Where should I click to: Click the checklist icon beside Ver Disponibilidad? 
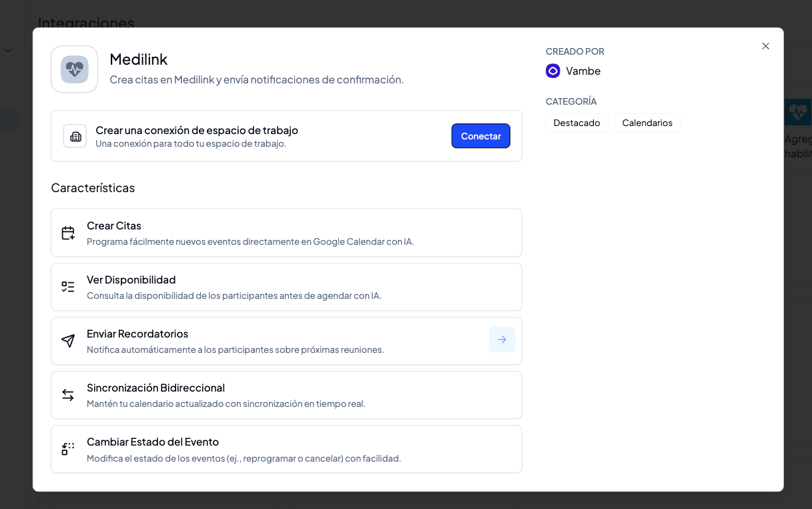68,287
